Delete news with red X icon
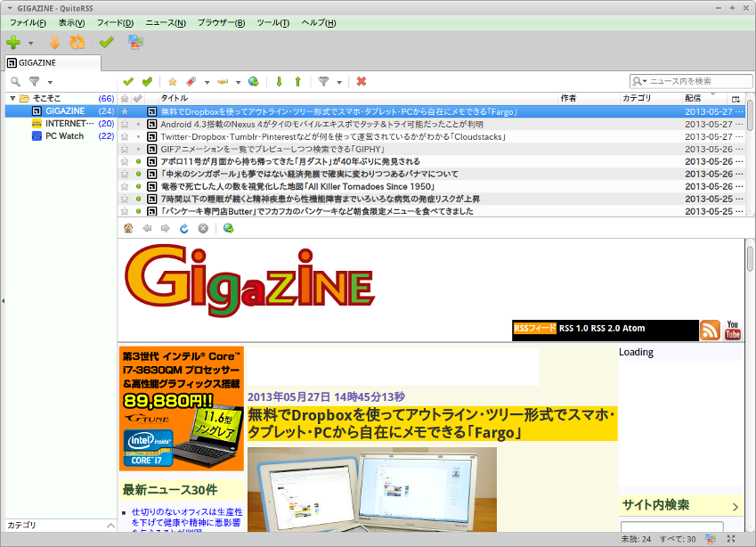 point(362,82)
